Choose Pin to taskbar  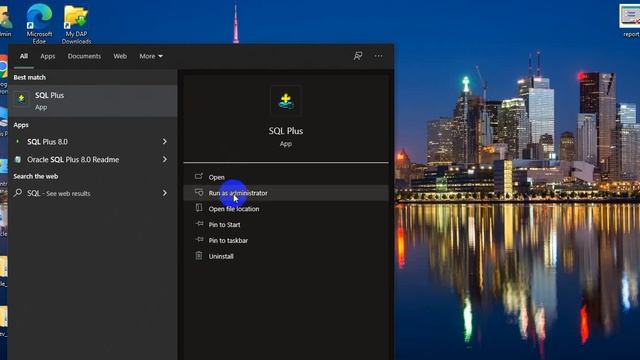pyautogui.click(x=286, y=240)
